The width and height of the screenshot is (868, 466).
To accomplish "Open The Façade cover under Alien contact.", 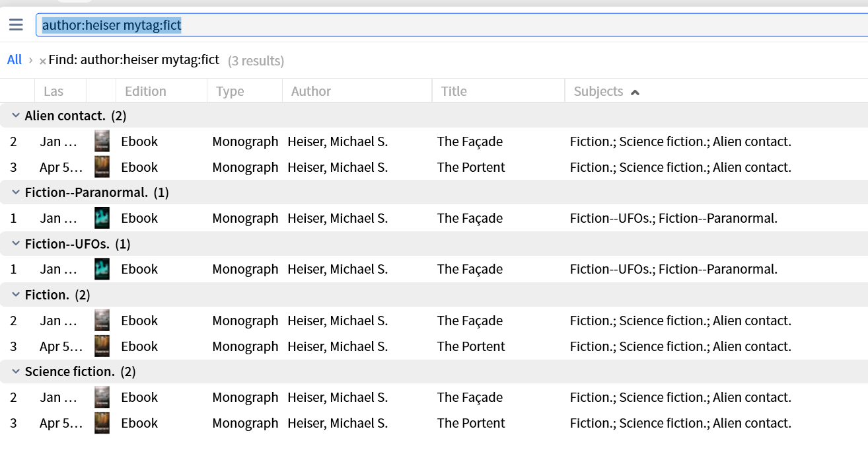I will pyautogui.click(x=102, y=141).
